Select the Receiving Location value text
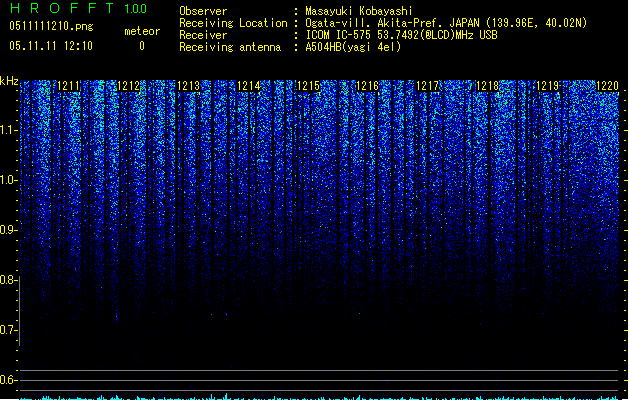629x400 pixels. coord(446,23)
